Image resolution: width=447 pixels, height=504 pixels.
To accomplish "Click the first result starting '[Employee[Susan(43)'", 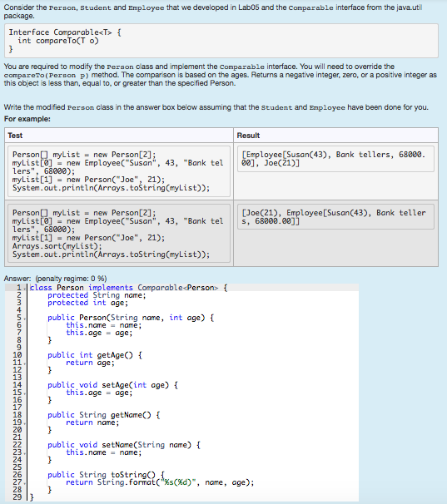I will pos(334,159).
